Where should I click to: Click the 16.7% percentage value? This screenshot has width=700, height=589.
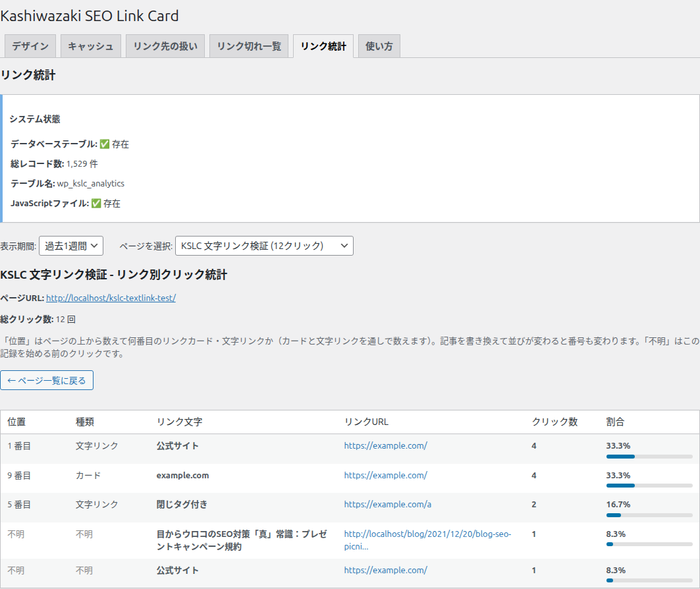[x=618, y=505]
